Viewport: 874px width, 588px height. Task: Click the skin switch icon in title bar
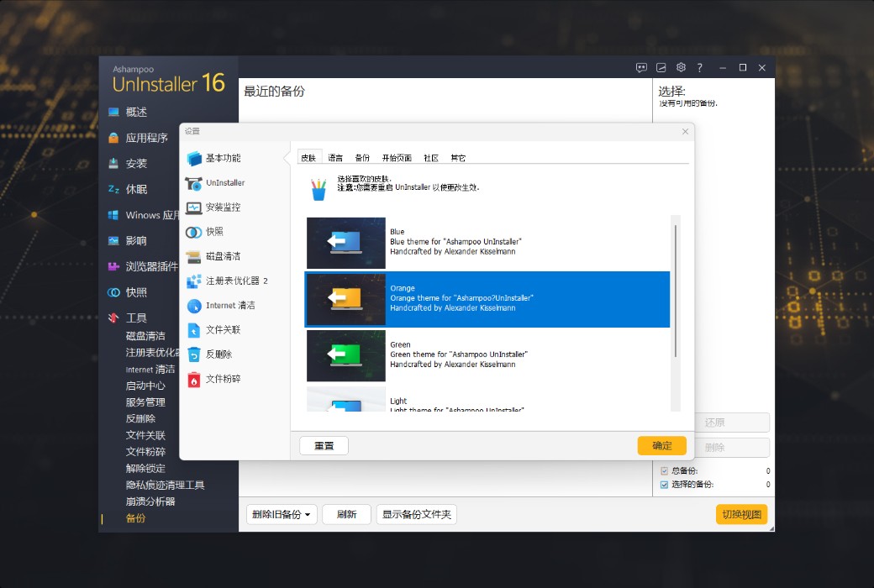(661, 67)
